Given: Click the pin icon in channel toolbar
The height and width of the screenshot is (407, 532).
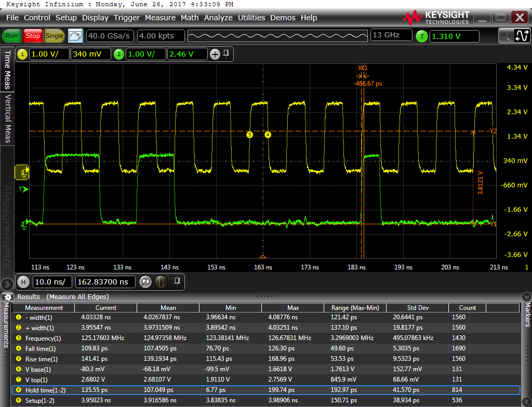Looking at the screenshot, I should 226,53.
